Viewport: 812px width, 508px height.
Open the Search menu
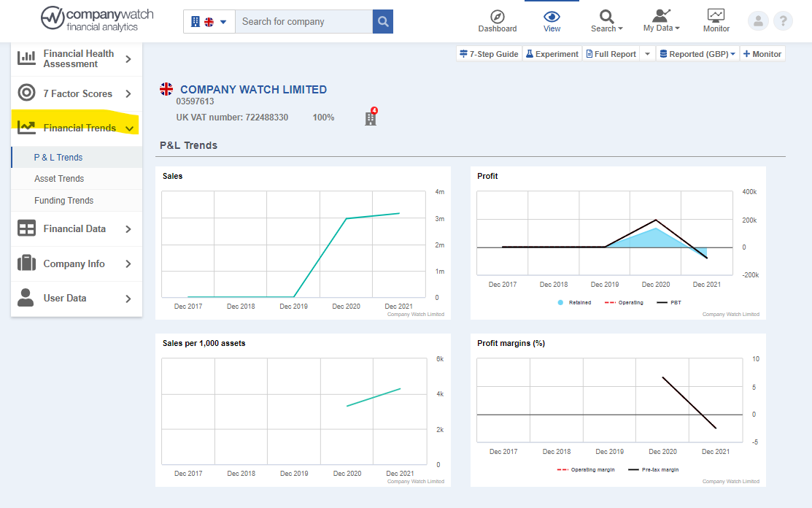pyautogui.click(x=606, y=21)
